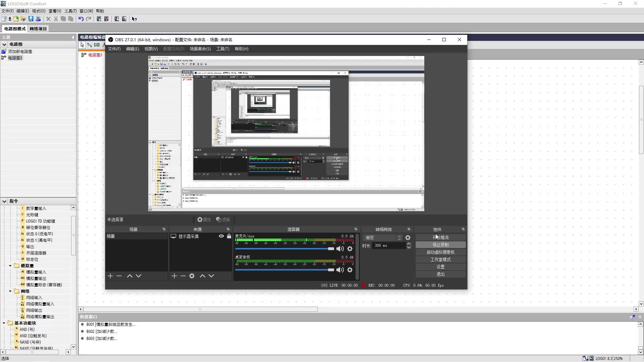Screen dimensions: 644x362
Task: Mute the 桌面音频 speaker icon
Action: (340, 270)
